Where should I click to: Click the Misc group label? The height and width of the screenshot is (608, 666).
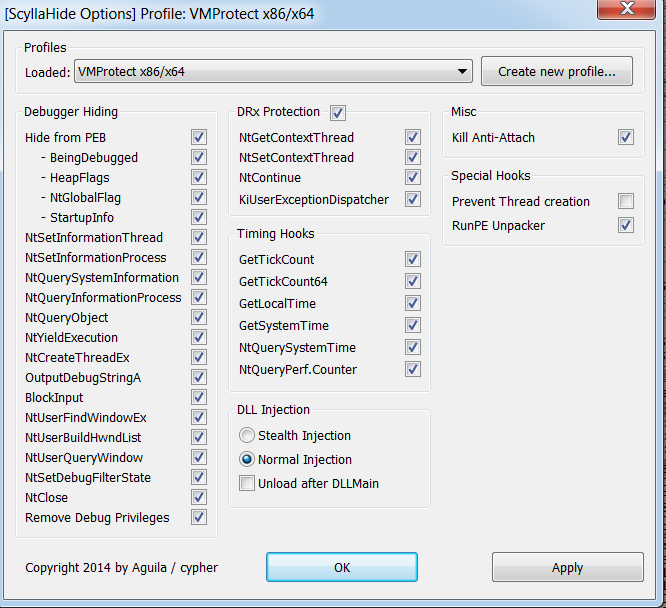[x=464, y=112]
